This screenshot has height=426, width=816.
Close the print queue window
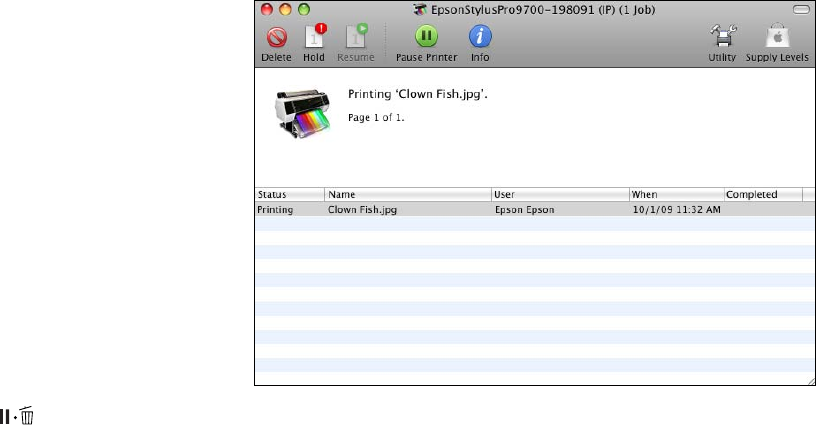[267, 9]
